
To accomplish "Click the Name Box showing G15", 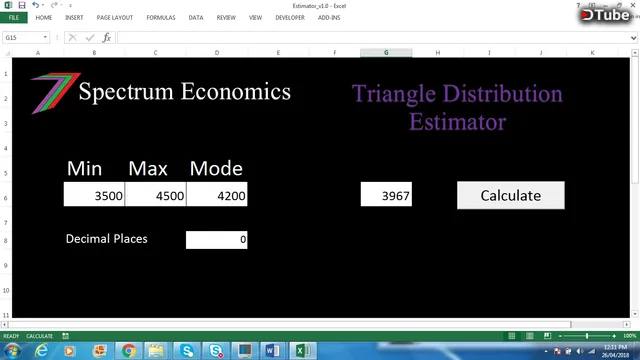I will tap(22, 38).
